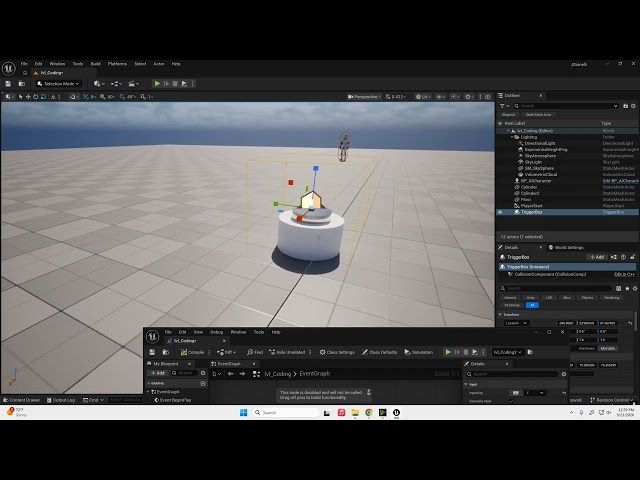Stop play in the main editor toolbar
The image size is (640, 480).
tap(175, 84)
